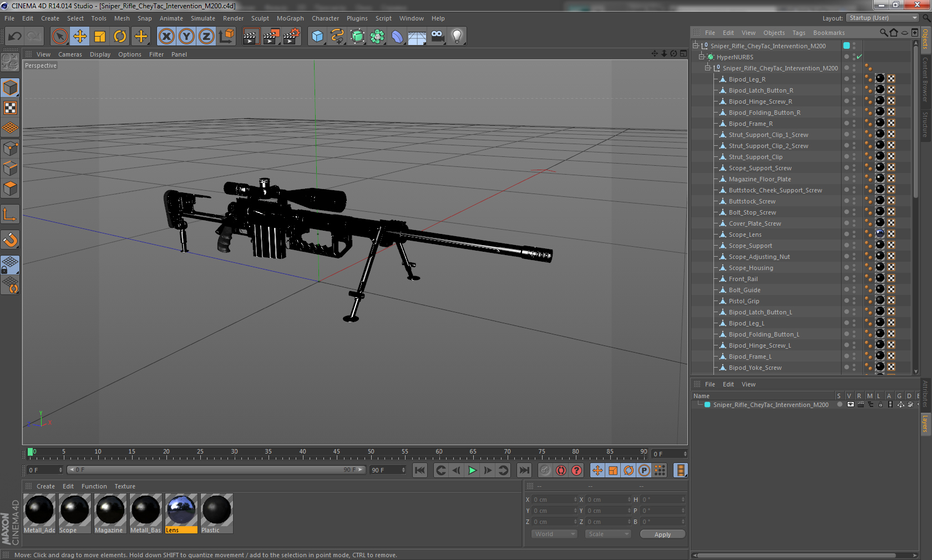Open the deformer tools icon
This screenshot has width=932, height=560.
click(397, 37)
